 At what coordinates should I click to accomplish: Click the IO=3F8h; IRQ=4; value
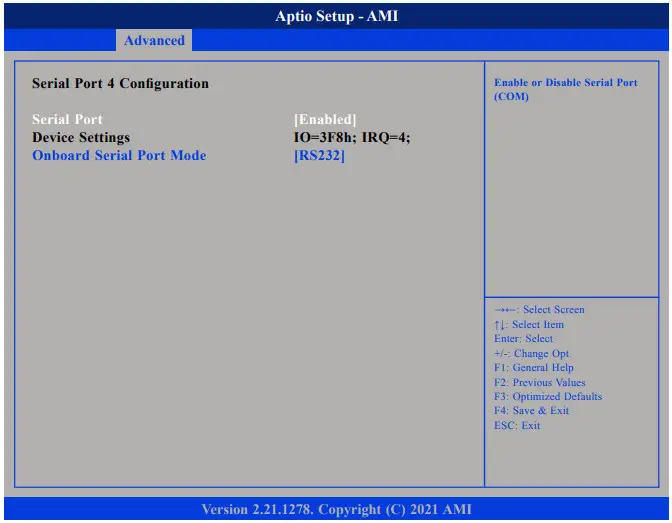coord(352,137)
